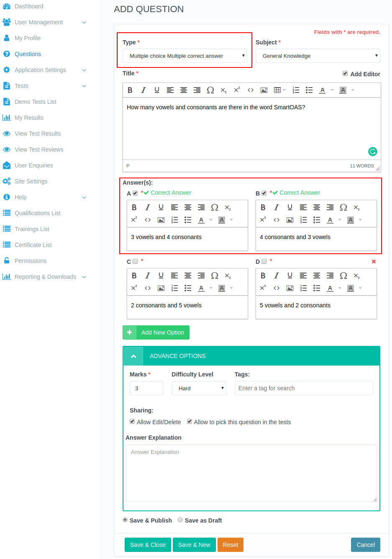This screenshot has width=392, height=559.
Task: Toggle bold in the Title editor
Action: 130,90
